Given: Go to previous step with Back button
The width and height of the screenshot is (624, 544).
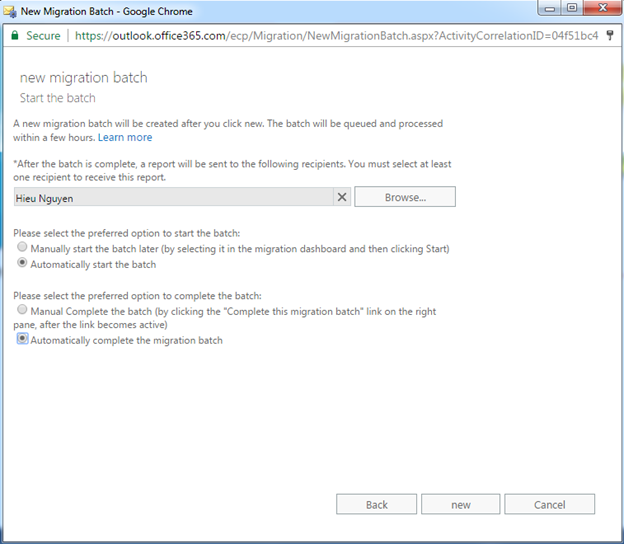Looking at the screenshot, I should [376, 504].
